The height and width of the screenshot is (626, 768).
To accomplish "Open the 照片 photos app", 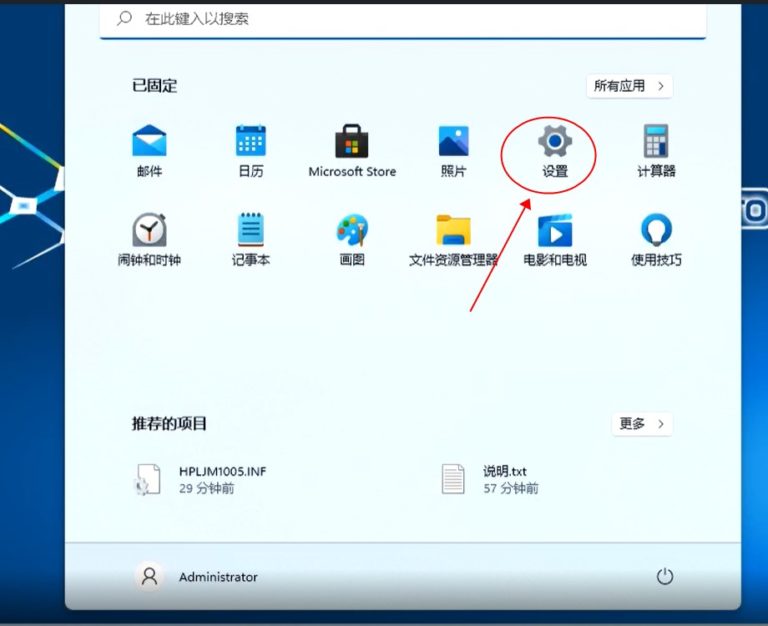I will click(454, 151).
